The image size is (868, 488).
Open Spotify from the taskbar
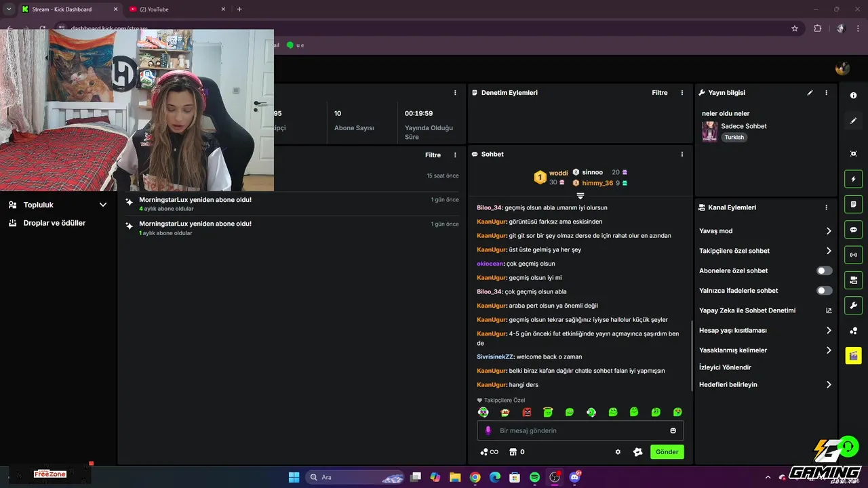[x=534, y=477]
